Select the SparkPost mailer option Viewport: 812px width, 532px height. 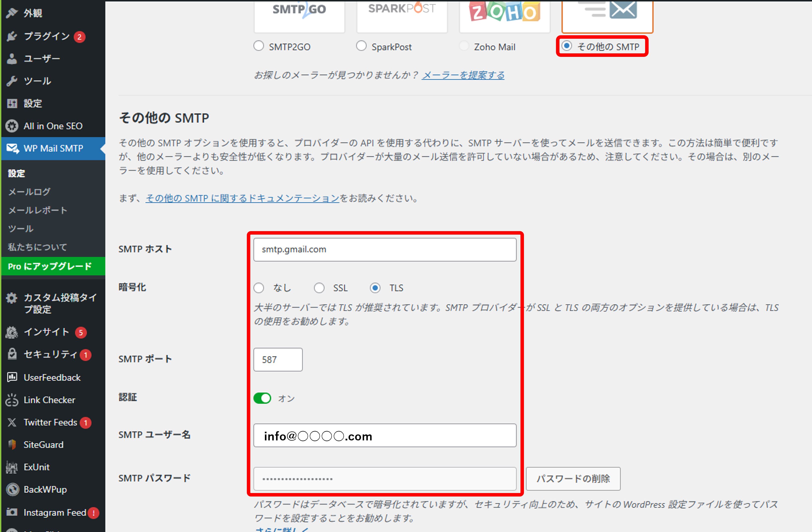click(x=361, y=46)
